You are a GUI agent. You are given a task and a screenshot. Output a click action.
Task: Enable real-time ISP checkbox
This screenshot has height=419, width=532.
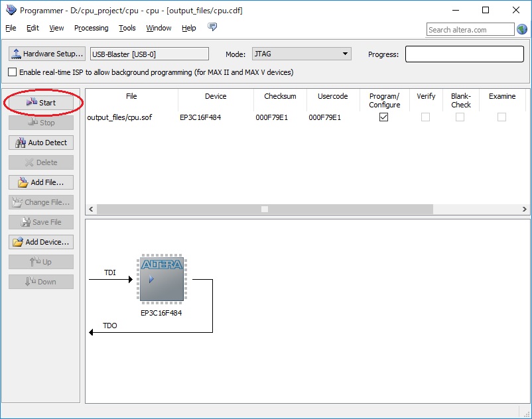tap(12, 72)
